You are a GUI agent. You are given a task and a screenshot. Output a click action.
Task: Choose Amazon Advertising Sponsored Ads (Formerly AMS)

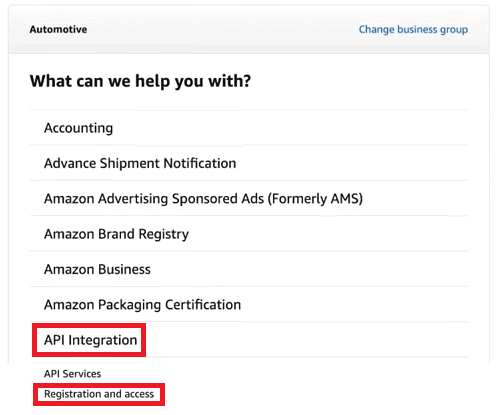coord(249,198)
